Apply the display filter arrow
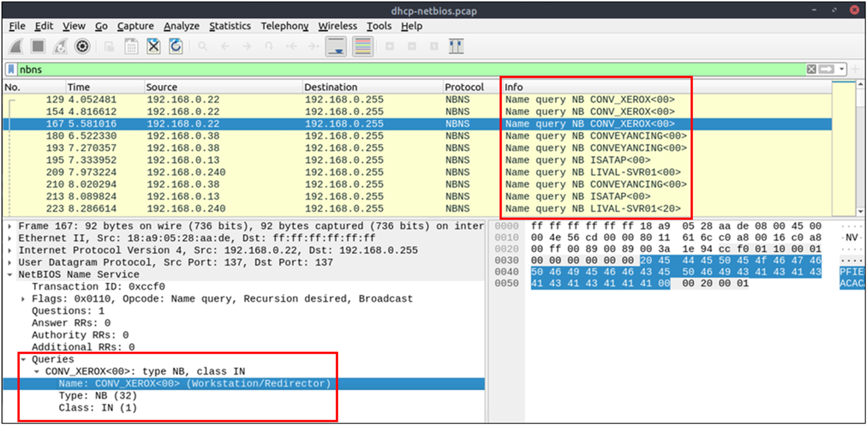 tap(827, 70)
